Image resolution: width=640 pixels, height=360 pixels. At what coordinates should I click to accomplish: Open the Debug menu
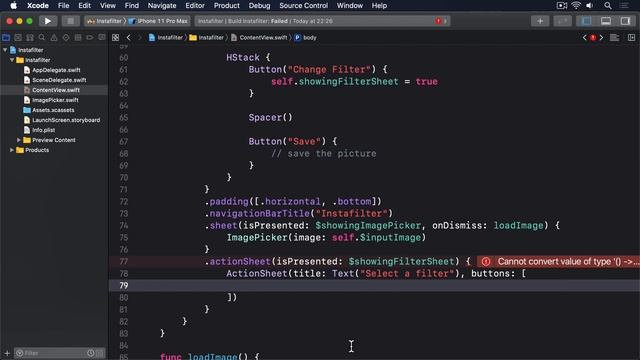(x=259, y=6)
